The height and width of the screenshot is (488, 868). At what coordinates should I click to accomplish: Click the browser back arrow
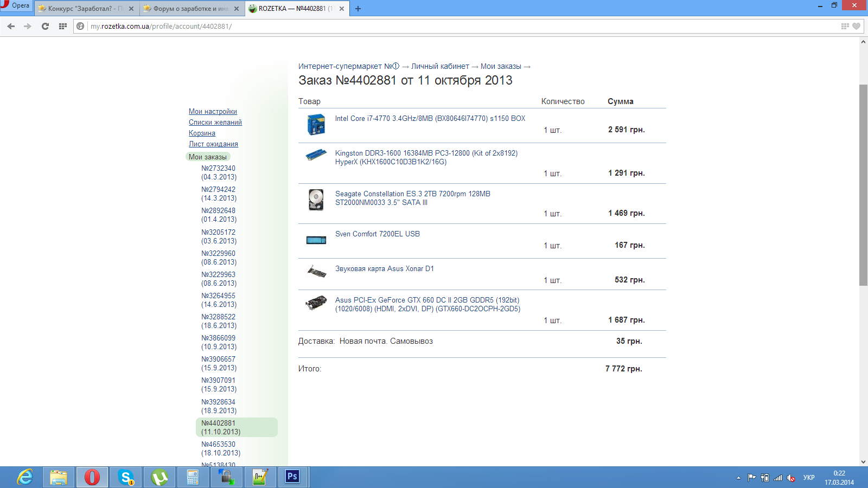11,26
